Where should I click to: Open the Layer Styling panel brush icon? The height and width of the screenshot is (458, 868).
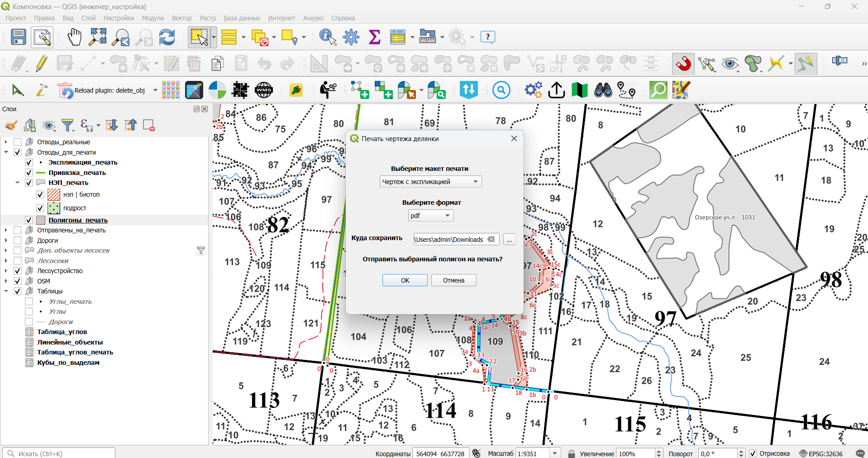point(11,125)
